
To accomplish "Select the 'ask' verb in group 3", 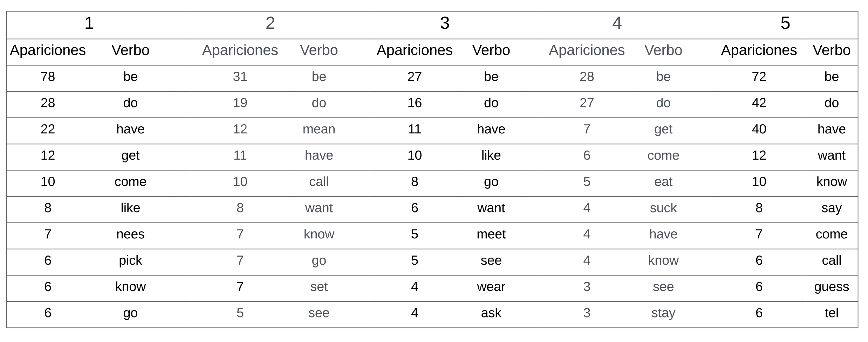I will point(491,313).
